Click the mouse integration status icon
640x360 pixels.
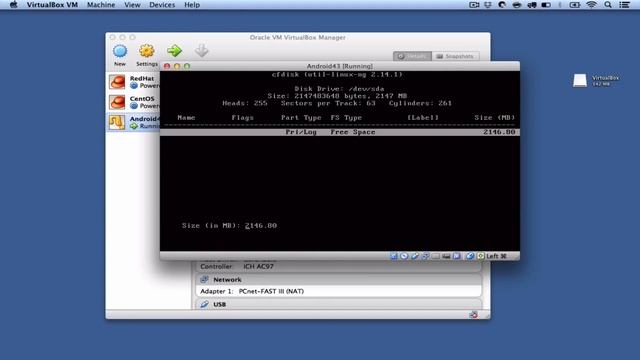pyautogui.click(x=470, y=256)
